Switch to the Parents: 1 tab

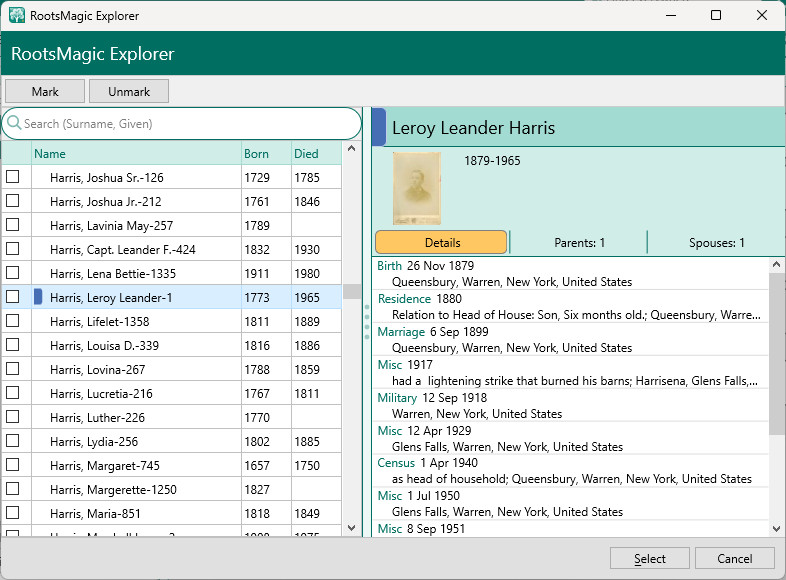[x=579, y=243]
